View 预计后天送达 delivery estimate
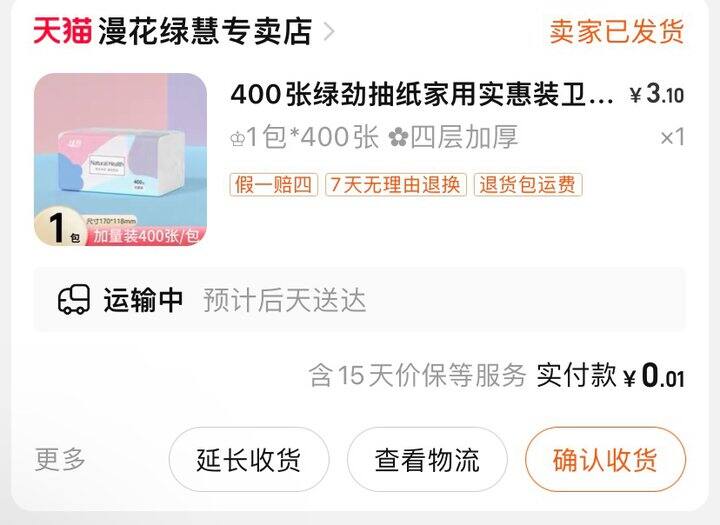 point(285,300)
